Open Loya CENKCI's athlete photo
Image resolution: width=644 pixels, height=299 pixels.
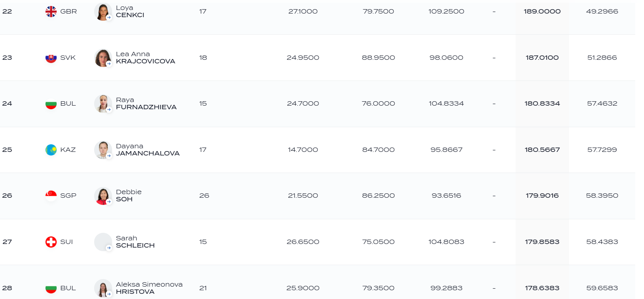103,12
